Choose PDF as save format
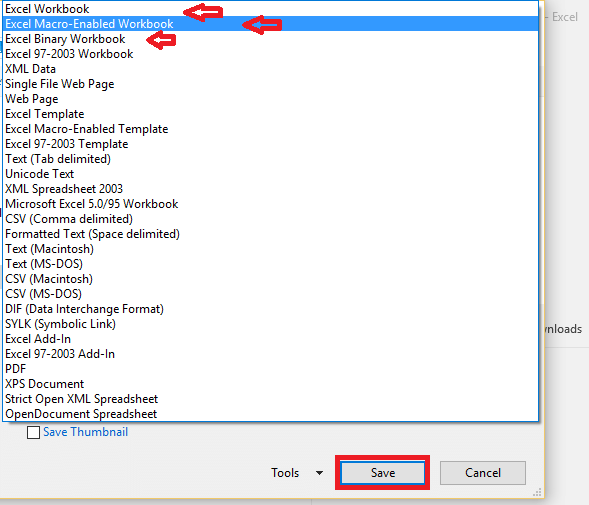This screenshot has height=505, width=589. pyautogui.click(x=270, y=369)
